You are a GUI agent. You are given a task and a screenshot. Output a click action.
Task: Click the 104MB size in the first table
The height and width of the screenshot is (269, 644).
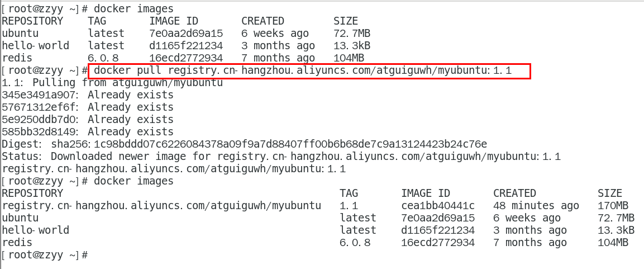click(x=349, y=58)
